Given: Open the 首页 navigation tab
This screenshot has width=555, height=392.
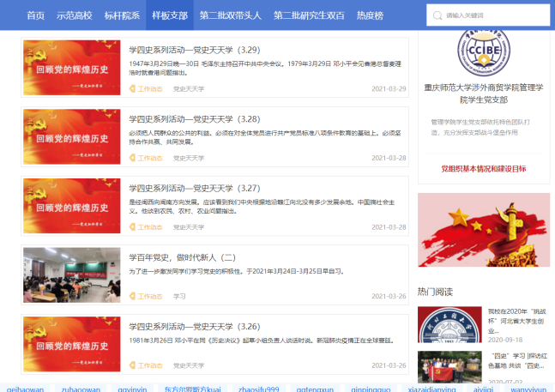Looking at the screenshot, I should [35, 15].
